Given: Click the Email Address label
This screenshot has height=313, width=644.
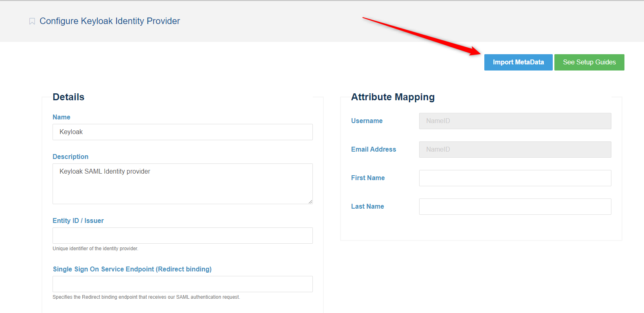Looking at the screenshot, I should pyautogui.click(x=374, y=149).
